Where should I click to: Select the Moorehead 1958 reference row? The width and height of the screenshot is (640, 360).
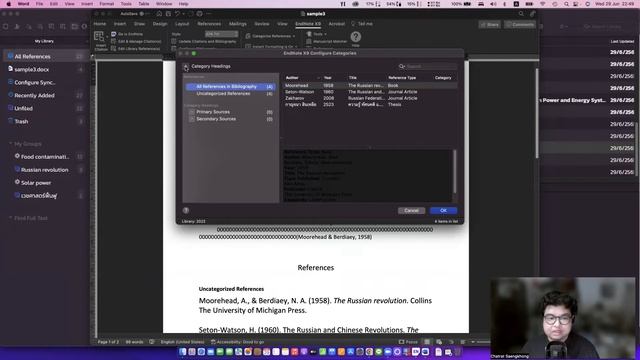370,85
